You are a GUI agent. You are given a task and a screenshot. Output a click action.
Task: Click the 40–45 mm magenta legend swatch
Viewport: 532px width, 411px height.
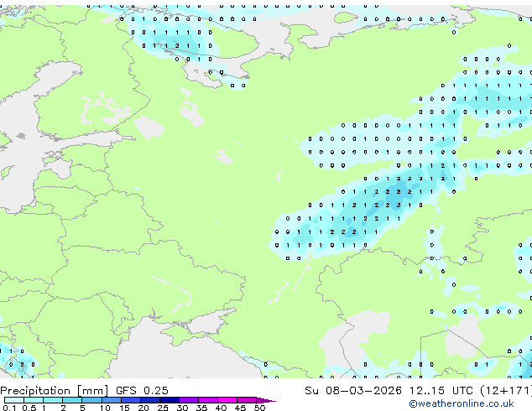227,400
